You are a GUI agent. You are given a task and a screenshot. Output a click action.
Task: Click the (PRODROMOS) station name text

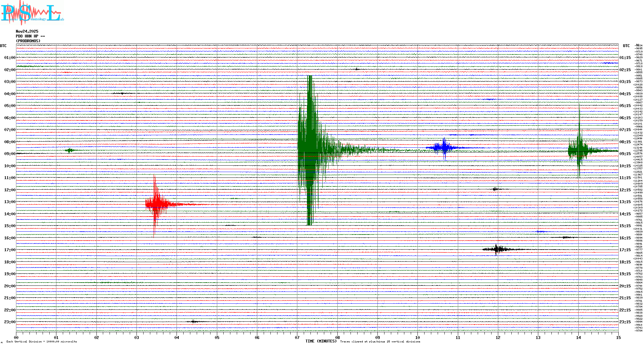28,41
